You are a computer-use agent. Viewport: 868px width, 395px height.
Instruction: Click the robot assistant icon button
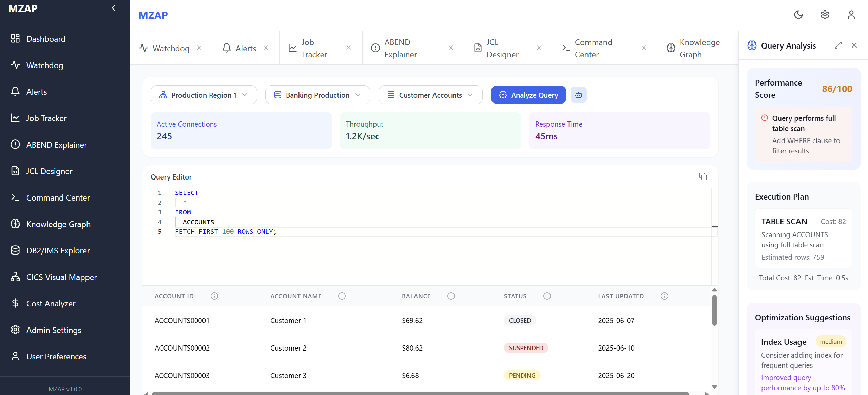(578, 95)
